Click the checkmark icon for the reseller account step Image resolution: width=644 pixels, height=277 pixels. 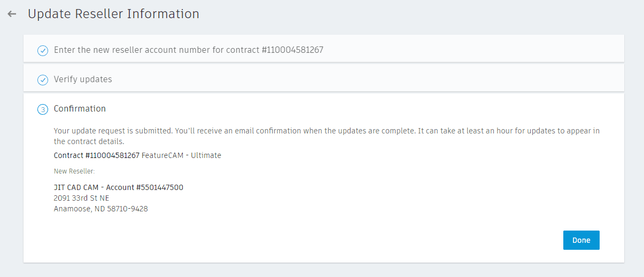(43, 51)
